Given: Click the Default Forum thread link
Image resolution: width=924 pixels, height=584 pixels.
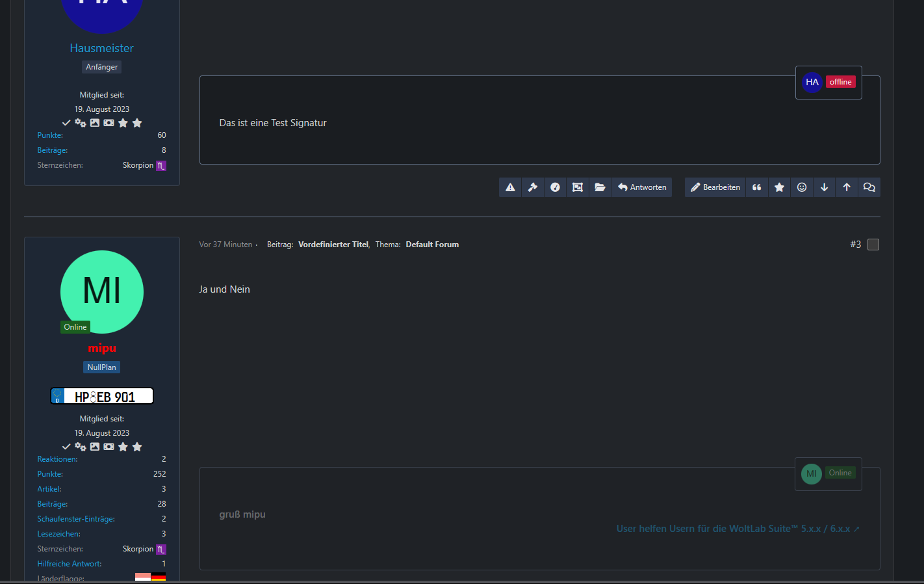Looking at the screenshot, I should click(x=432, y=245).
